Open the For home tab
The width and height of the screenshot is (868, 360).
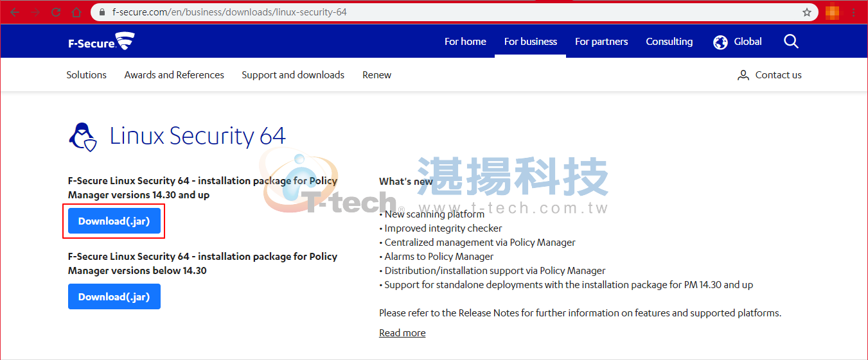(465, 42)
